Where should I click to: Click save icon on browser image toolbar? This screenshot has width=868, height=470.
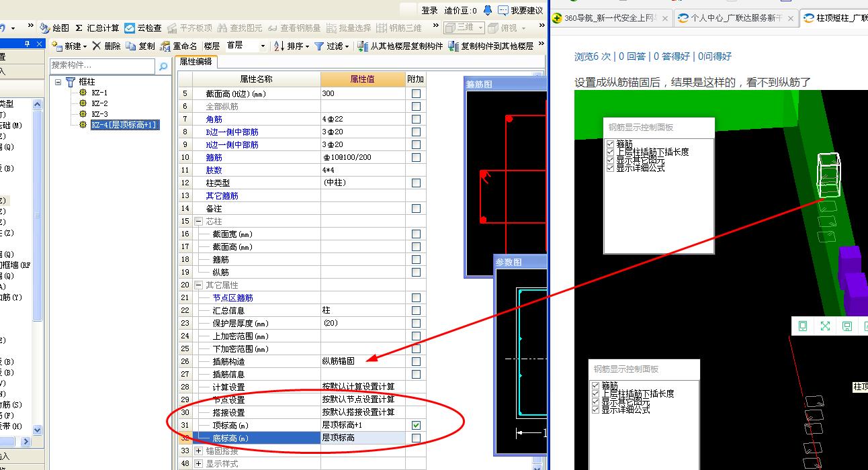(847, 326)
